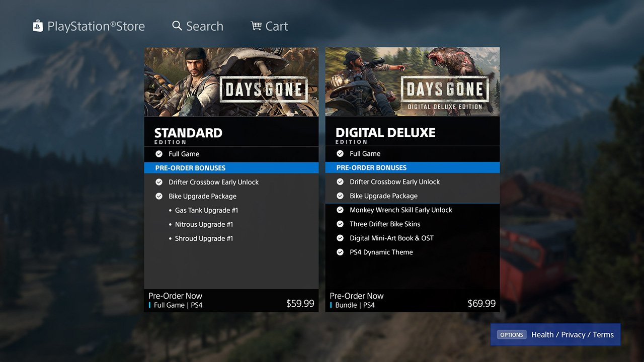The height and width of the screenshot is (362, 644).
Task: Click the STANDARD edition heading
Action: click(188, 133)
